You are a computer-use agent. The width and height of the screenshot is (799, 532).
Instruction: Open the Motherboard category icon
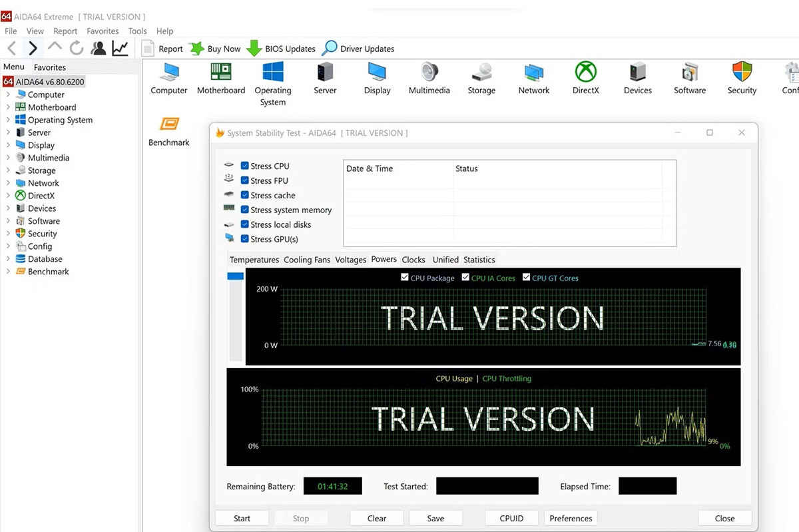[x=221, y=72]
